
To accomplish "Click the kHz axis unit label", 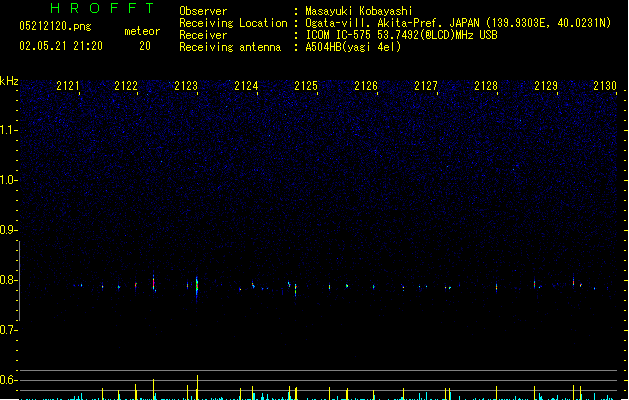I will [9, 81].
